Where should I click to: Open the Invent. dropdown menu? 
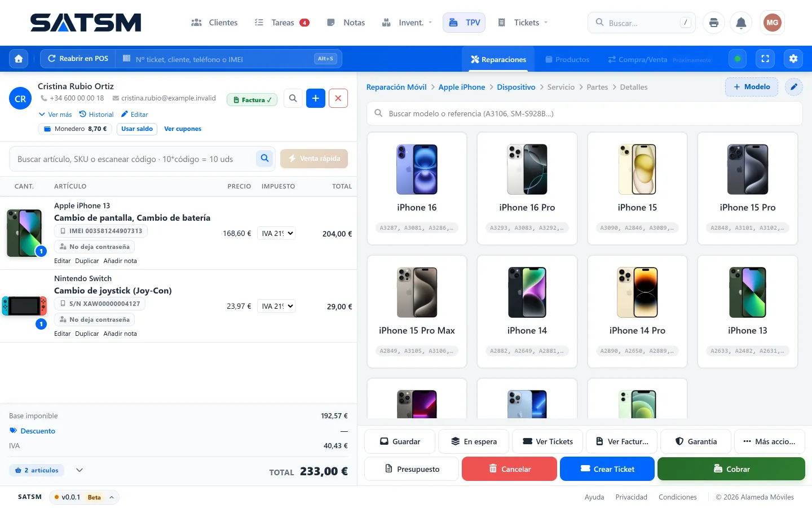(407, 23)
